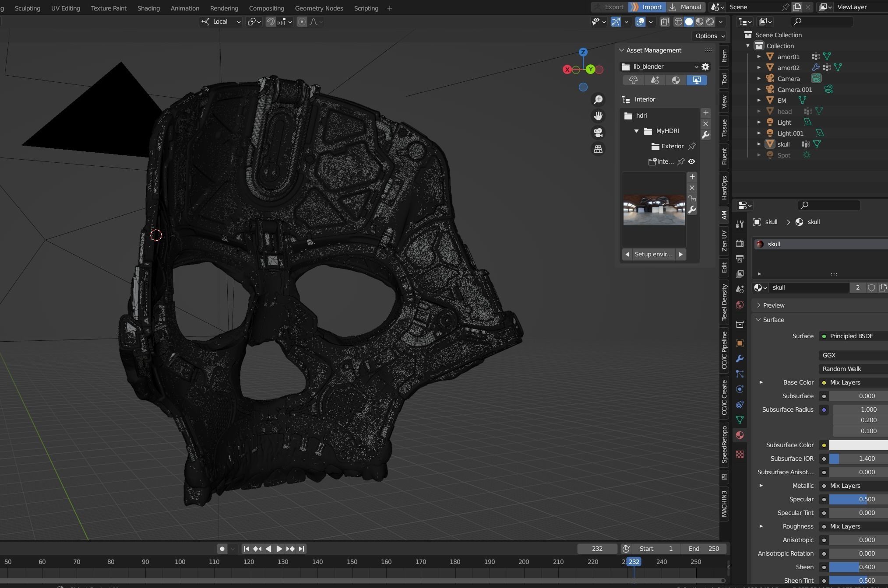
Task: Click the Setup envir... button
Action: (x=654, y=254)
